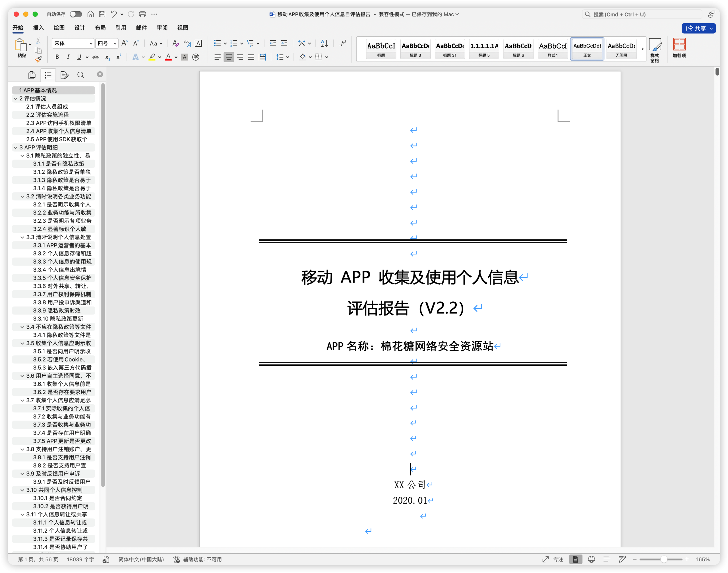Clear all formatting icon
This screenshot has width=728, height=573.
click(x=175, y=43)
